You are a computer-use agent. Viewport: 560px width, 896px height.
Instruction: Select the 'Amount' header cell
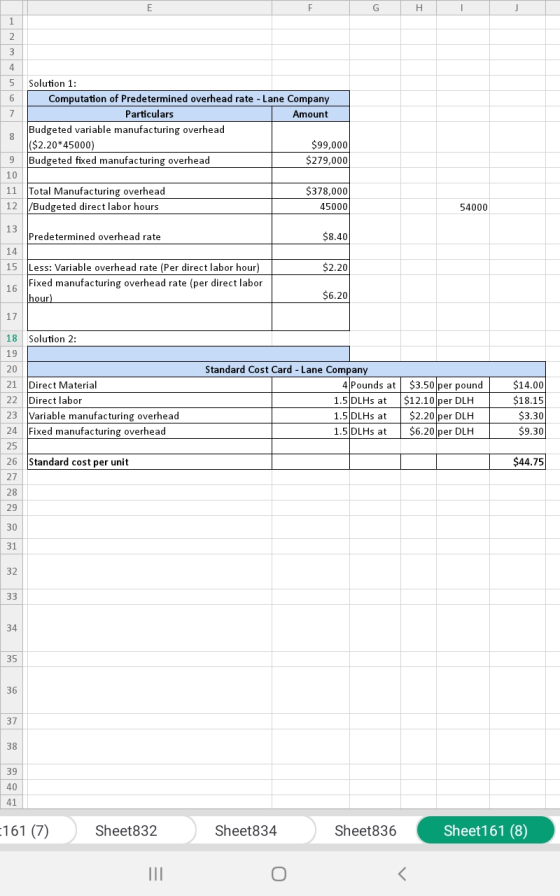[x=310, y=114]
